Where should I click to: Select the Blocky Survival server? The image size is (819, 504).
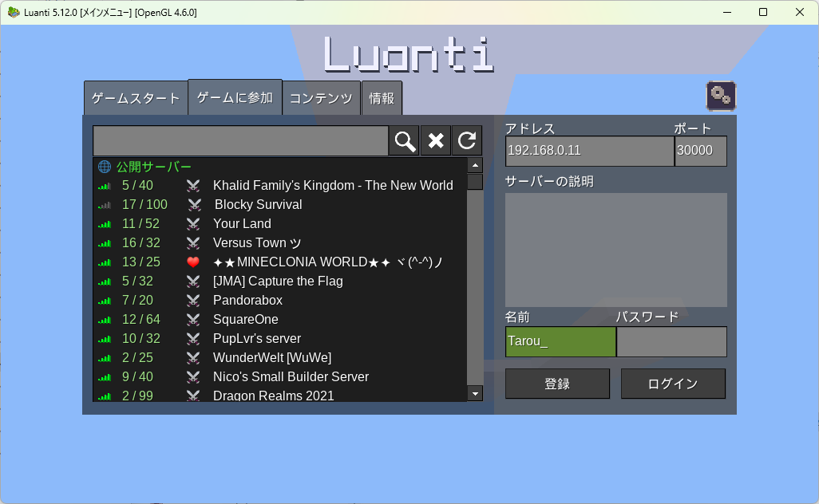280,204
